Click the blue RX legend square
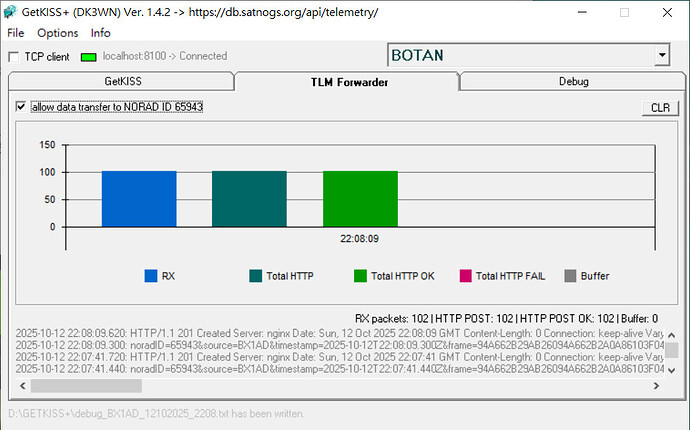The height and width of the screenshot is (430, 690). (x=151, y=276)
